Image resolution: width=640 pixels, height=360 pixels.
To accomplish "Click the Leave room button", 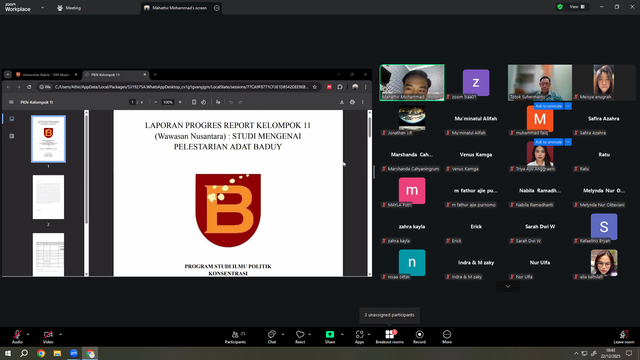I will 624,337.
